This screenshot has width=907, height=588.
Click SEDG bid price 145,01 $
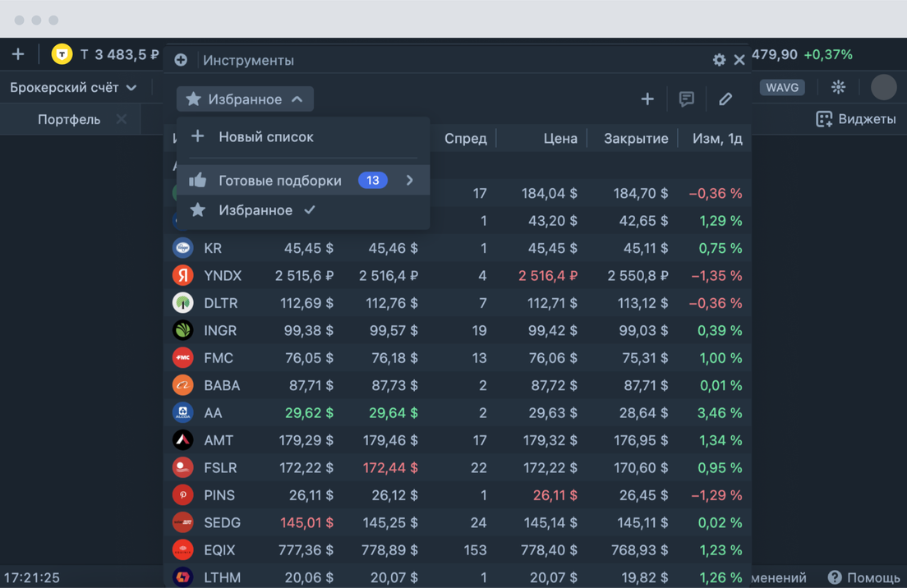306,522
